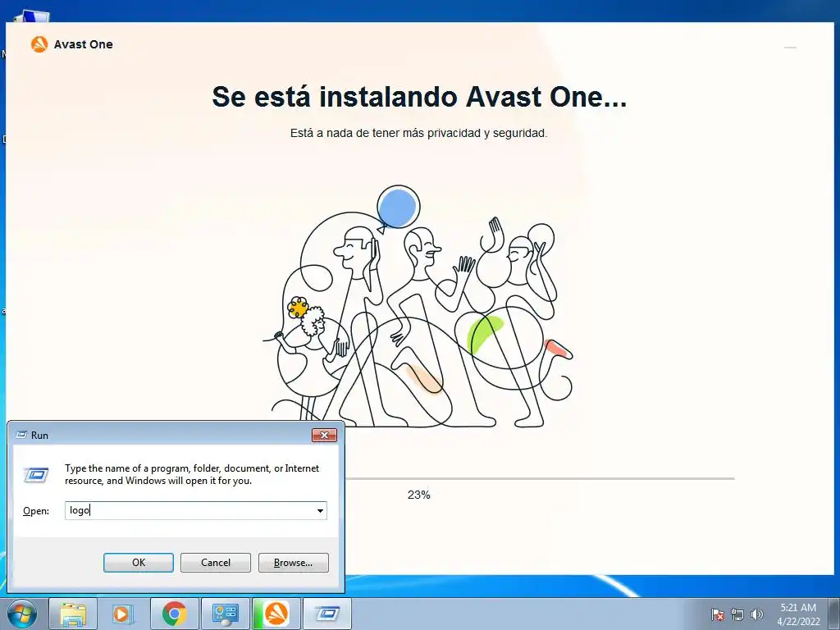The height and width of the screenshot is (630, 840).
Task: Click the Run dialog title bar icon
Action: click(x=21, y=435)
